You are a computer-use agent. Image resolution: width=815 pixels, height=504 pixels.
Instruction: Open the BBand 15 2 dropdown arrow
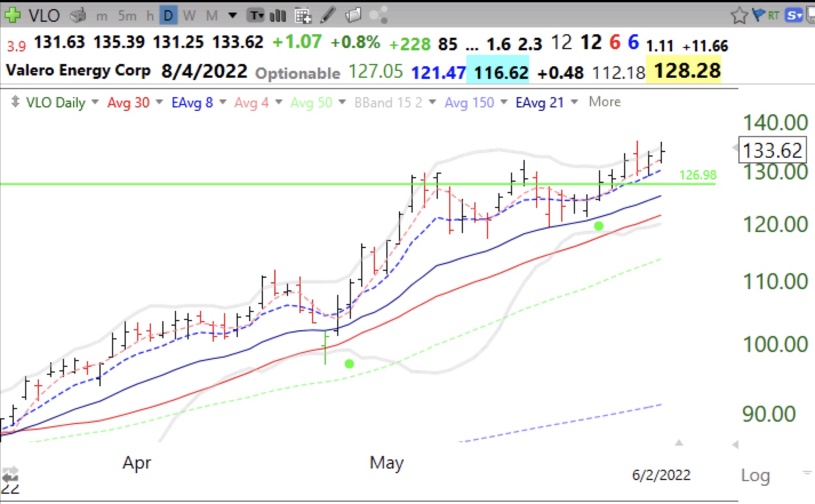coord(433,102)
